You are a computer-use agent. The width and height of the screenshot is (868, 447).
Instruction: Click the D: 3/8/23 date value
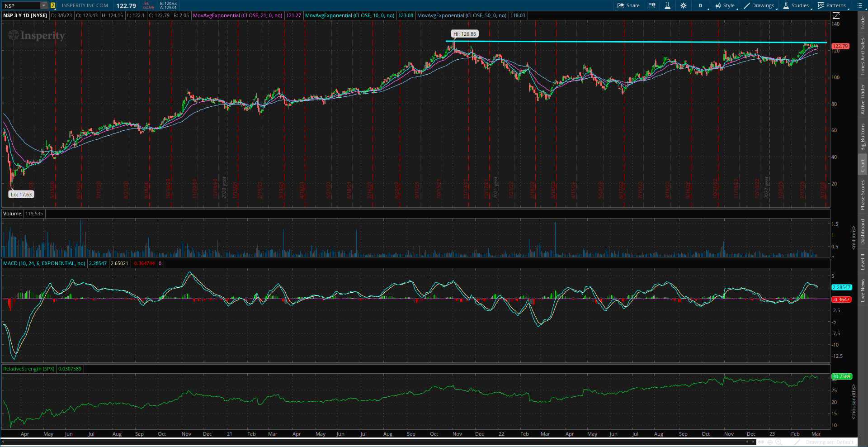pyautogui.click(x=61, y=15)
